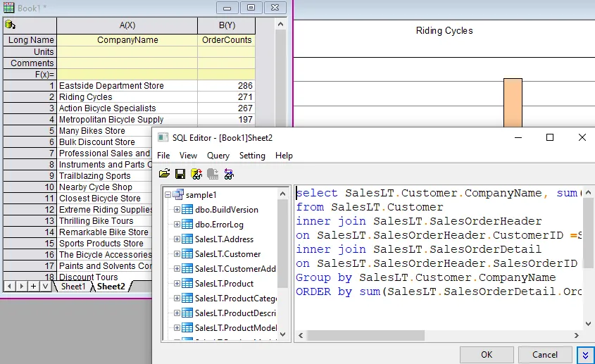Open the Setting menu in SQL Editor

(x=252, y=156)
